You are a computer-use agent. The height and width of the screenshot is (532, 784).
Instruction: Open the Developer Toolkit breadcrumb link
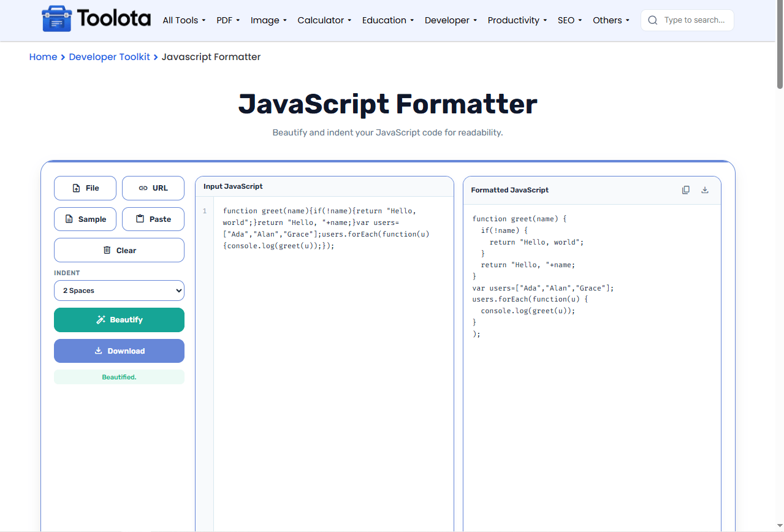pyautogui.click(x=109, y=57)
